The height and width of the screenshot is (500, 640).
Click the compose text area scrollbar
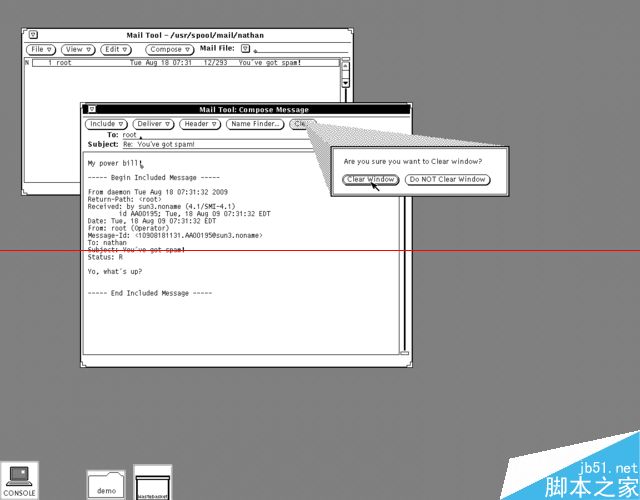[404, 273]
